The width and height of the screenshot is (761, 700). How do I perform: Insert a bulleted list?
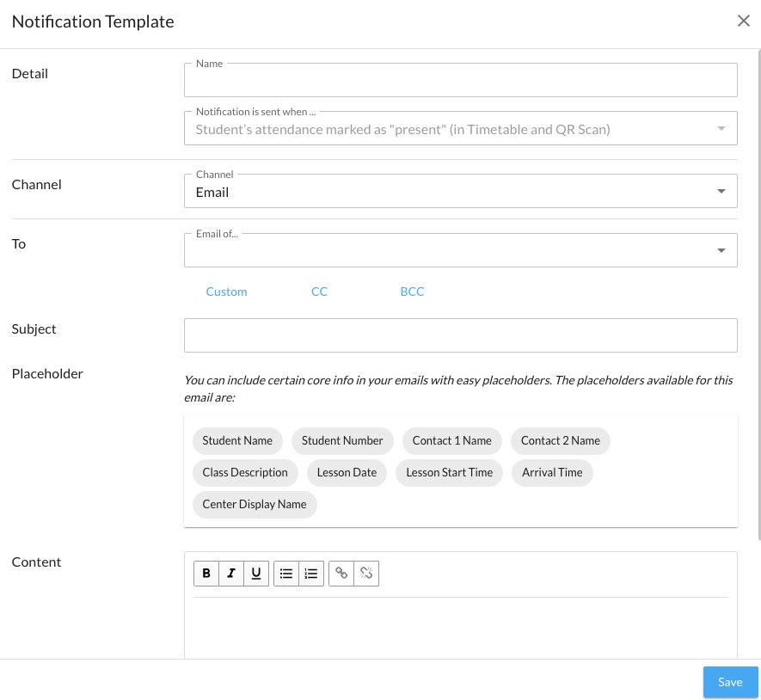coord(286,574)
